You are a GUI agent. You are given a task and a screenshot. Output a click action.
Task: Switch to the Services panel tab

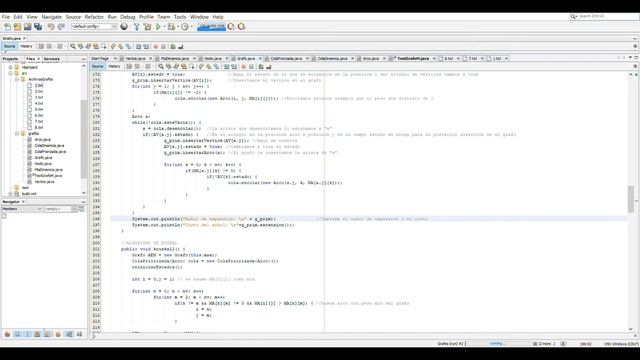[x=52, y=59]
